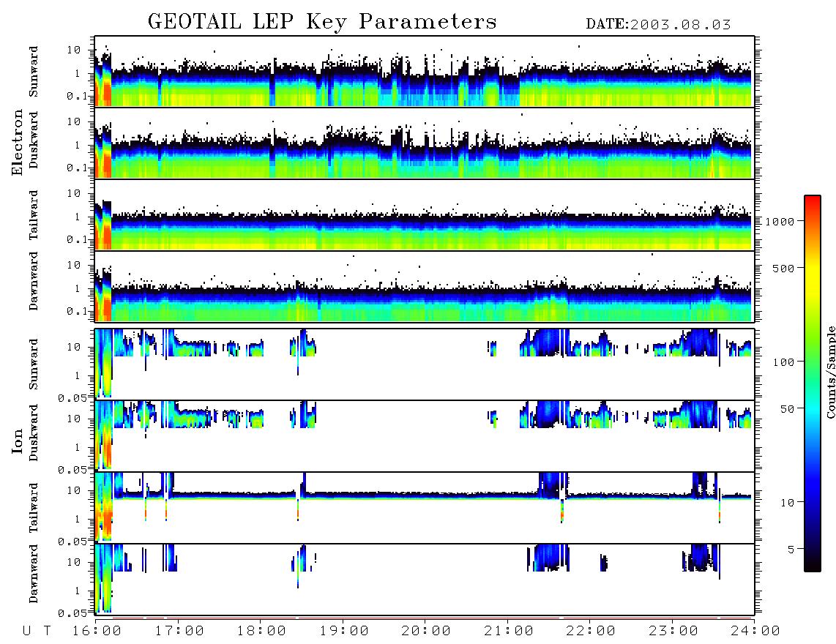Screen dimensions: 836x644
Task: Click the 50 colorbar tick label
Action: (787, 409)
